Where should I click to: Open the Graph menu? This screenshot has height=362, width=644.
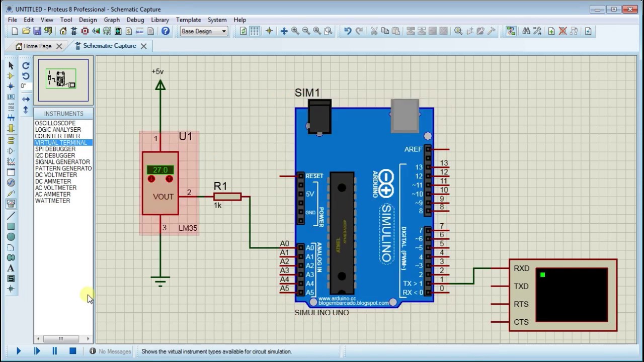[x=112, y=20]
